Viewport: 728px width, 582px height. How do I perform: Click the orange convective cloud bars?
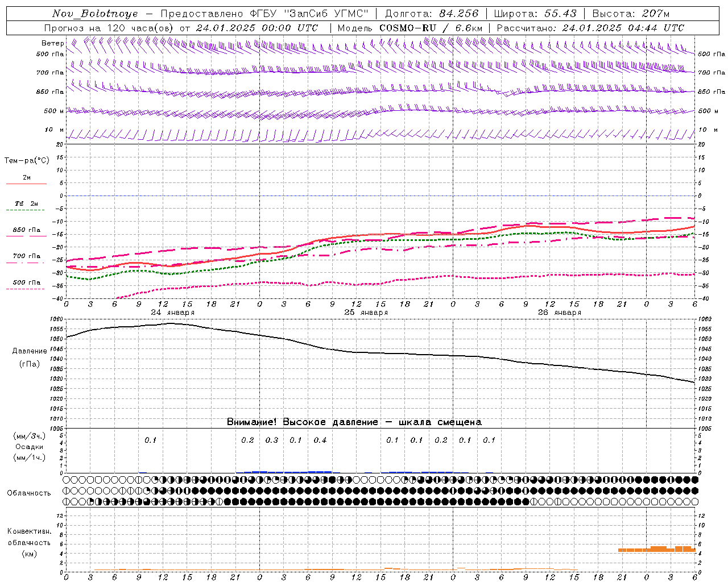click(656, 549)
